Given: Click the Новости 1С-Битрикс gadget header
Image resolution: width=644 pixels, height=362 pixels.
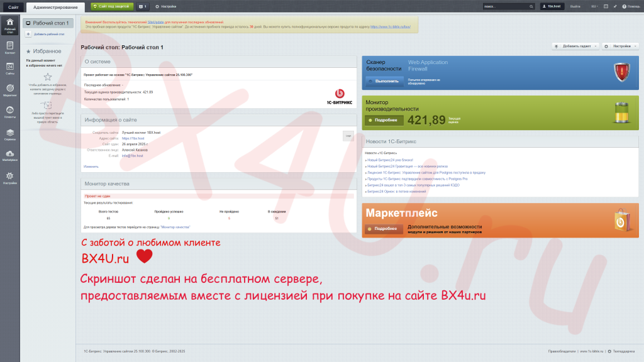Looking at the screenshot, I should pos(500,141).
